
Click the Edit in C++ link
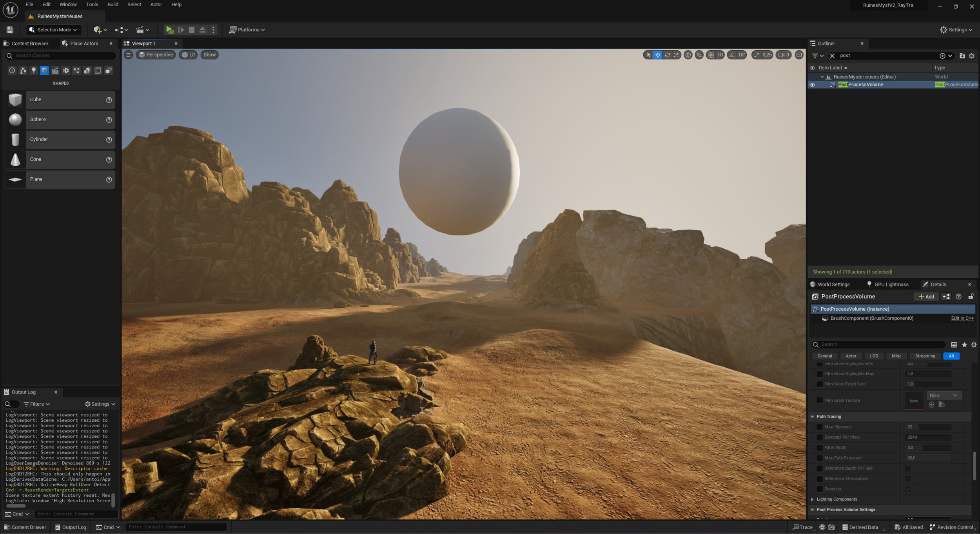click(962, 318)
